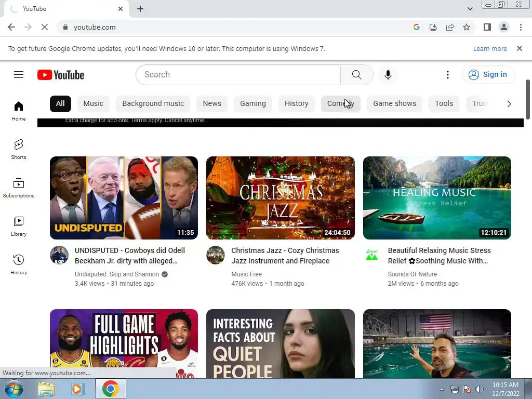Open Windows Explorer from taskbar
The image size is (532, 399).
[46, 389]
